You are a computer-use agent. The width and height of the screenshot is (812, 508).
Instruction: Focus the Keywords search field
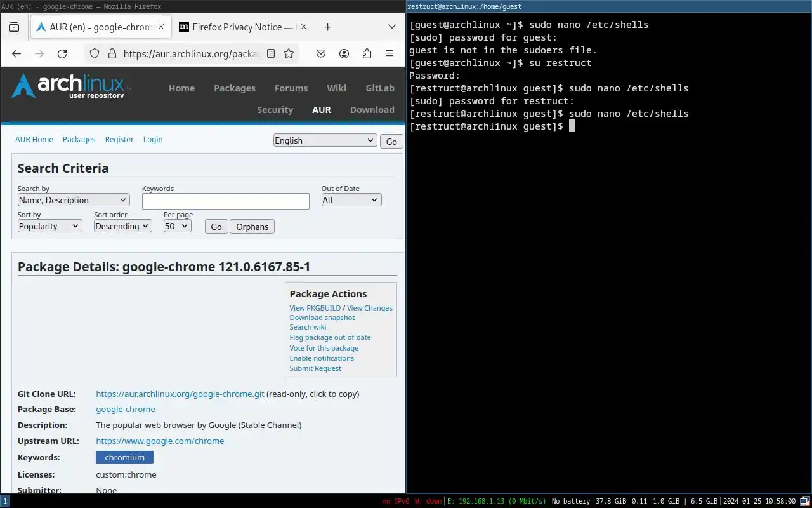point(226,201)
